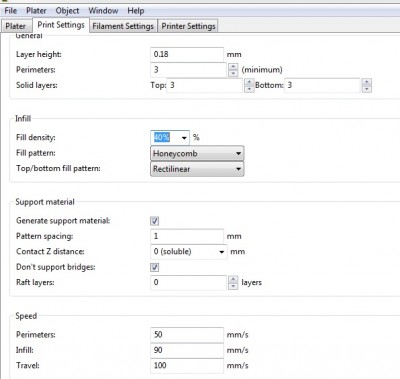
Task: Decrease Perimeters value with down arrow
Action: click(x=233, y=73)
